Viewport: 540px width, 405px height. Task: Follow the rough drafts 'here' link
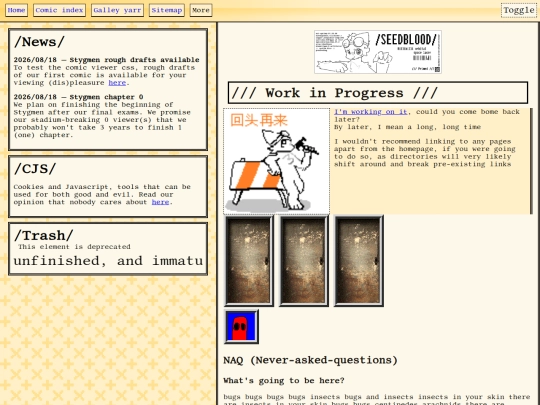click(x=117, y=83)
